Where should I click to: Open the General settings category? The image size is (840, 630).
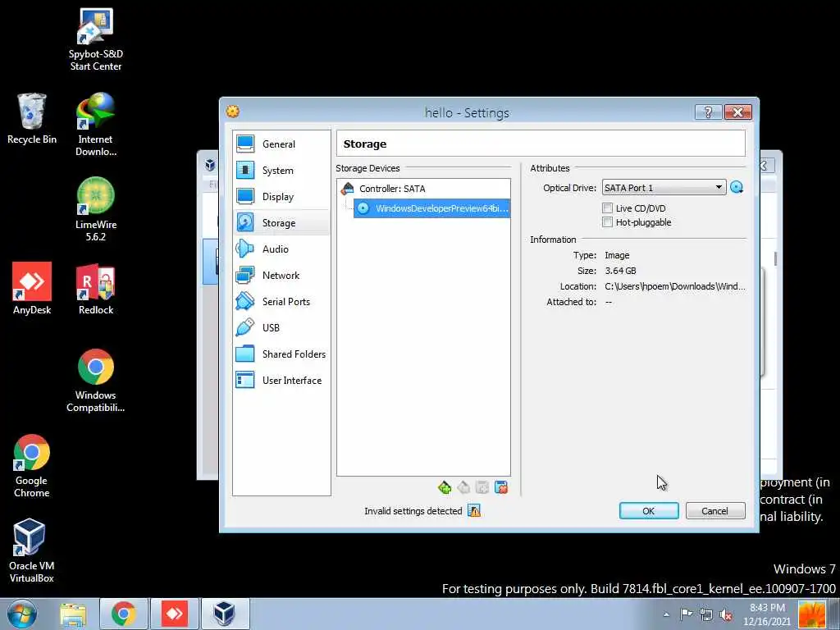(281, 144)
